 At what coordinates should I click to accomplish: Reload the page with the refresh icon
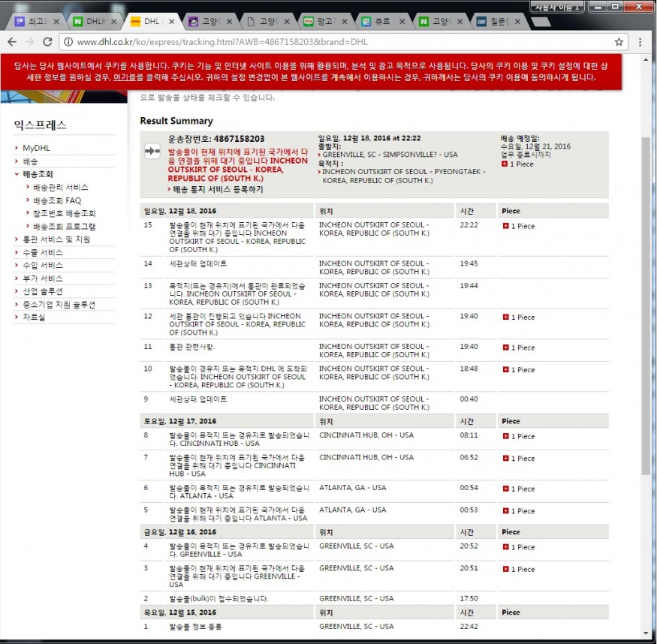47,42
